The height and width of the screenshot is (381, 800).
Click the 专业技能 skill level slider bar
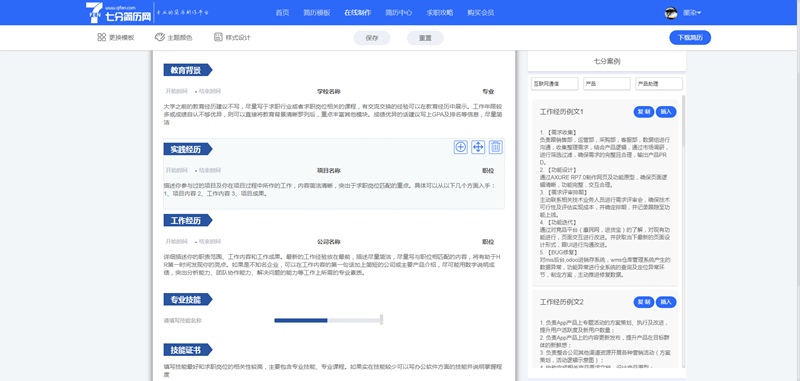click(328, 320)
